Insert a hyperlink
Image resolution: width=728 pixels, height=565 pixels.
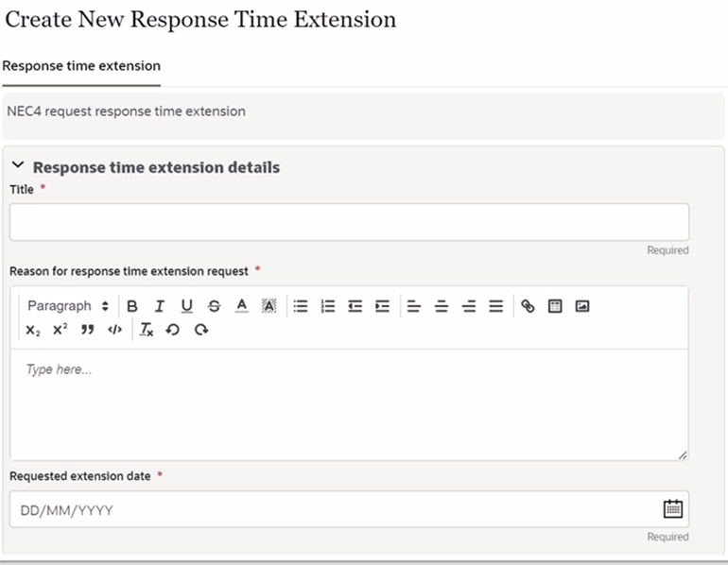[x=528, y=306]
